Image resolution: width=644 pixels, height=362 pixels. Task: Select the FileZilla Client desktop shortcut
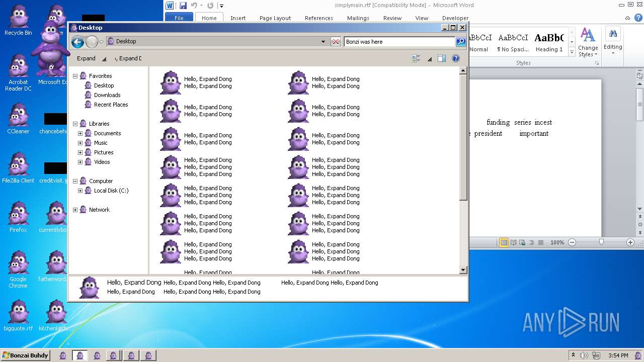[18, 168]
